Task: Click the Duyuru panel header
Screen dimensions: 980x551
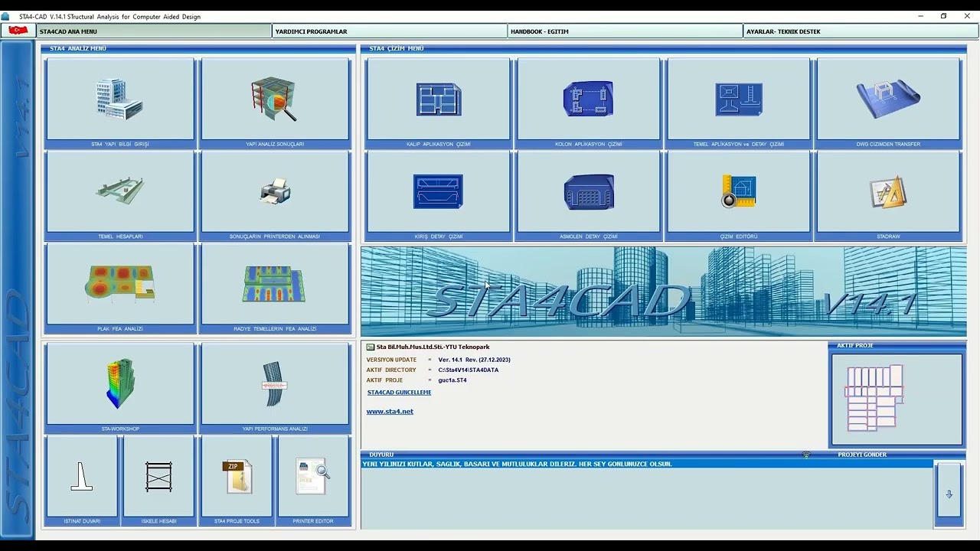Action: [381, 455]
